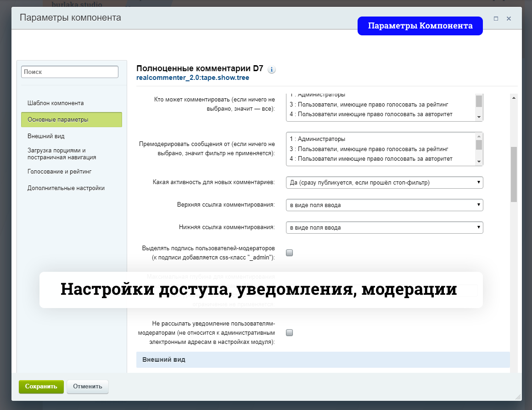Click the Поиск search field
This screenshot has height=410, width=532.
pyautogui.click(x=70, y=72)
